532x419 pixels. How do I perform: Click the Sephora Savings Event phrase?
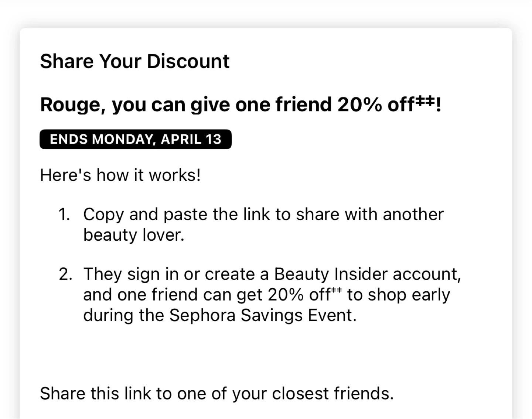point(262,315)
